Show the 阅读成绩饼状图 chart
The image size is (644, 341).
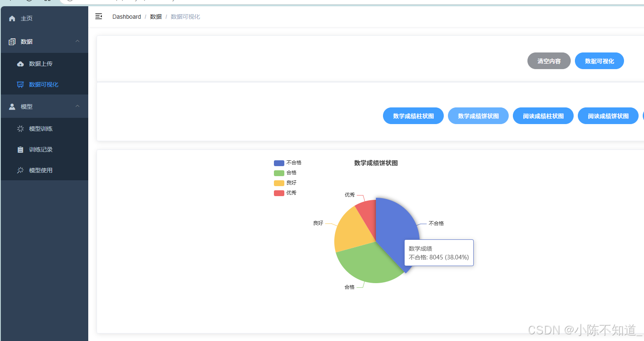tap(608, 116)
